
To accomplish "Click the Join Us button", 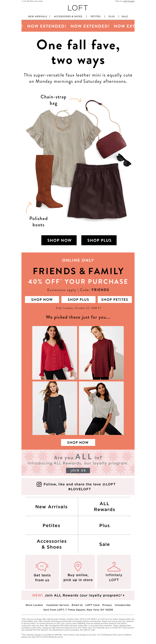I will tap(78, 470).
